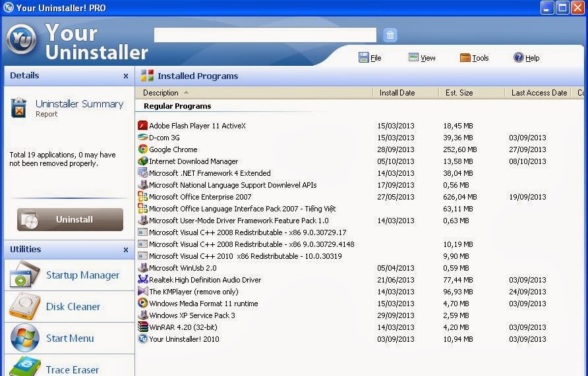
Task: Open the Help menu
Action: [x=527, y=58]
